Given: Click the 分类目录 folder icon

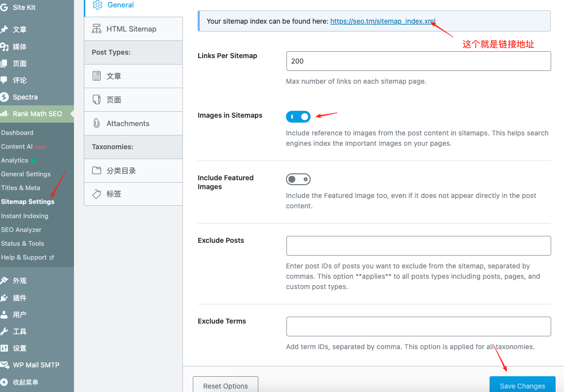Looking at the screenshot, I should click(97, 171).
